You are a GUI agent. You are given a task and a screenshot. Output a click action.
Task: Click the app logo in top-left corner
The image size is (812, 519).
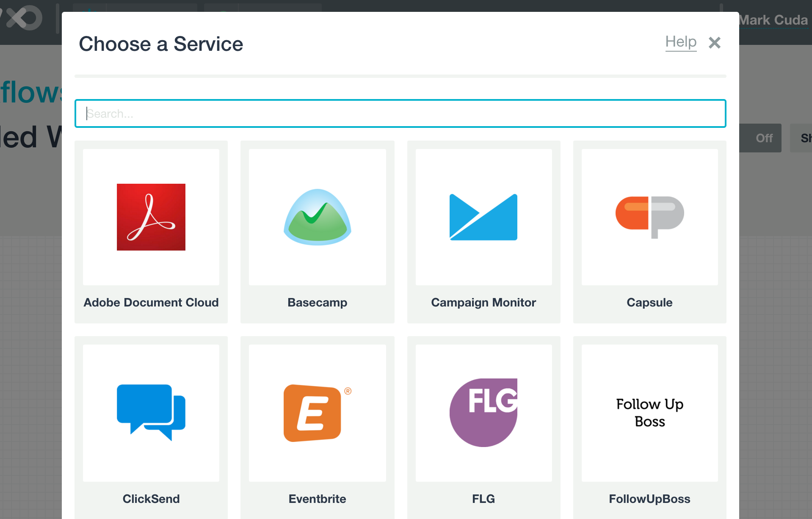click(21, 18)
